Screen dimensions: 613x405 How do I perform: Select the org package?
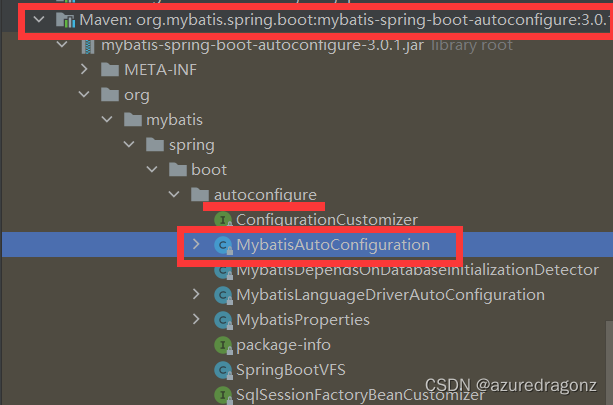point(136,95)
